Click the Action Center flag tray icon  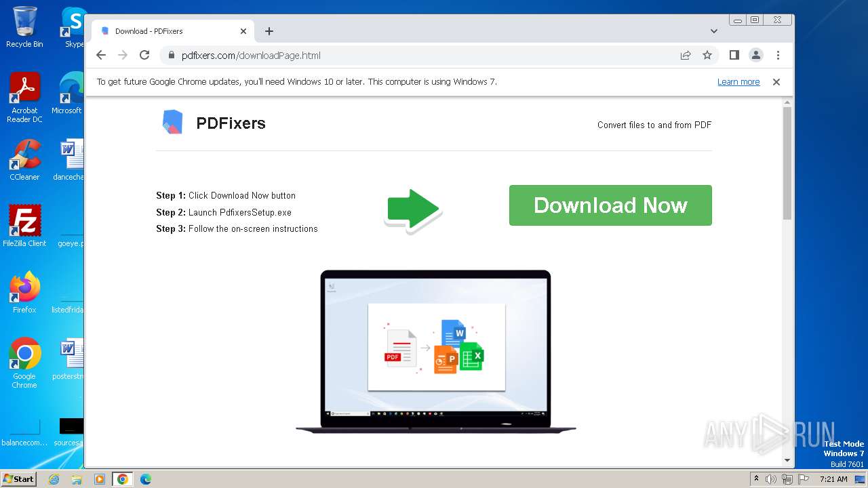[x=802, y=479]
